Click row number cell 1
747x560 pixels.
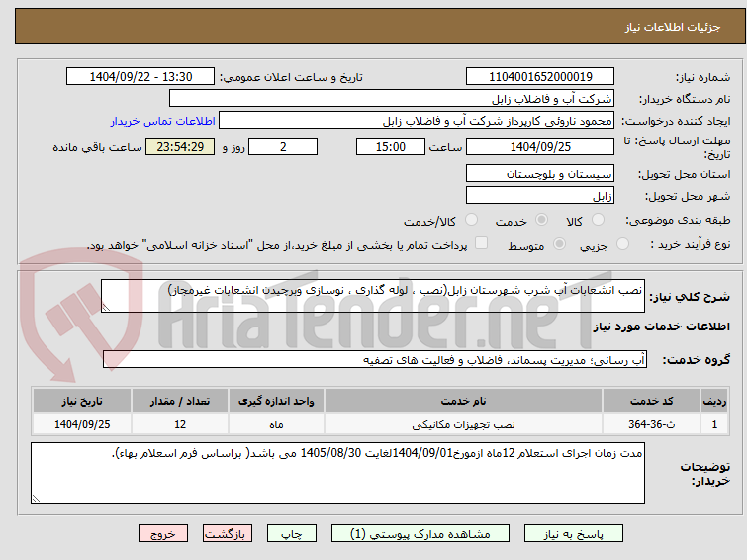tap(714, 424)
